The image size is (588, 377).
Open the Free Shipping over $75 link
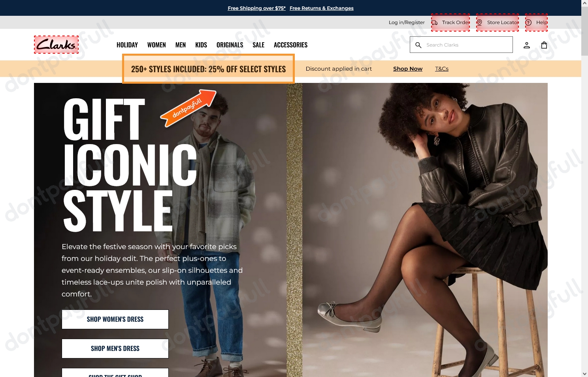(256, 8)
